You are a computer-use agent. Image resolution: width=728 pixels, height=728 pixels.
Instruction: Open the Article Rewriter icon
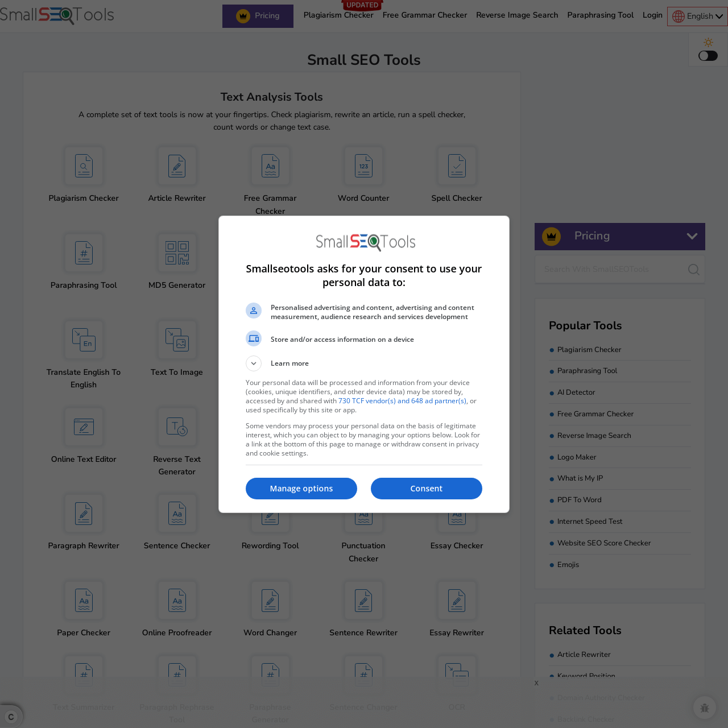tap(176, 166)
